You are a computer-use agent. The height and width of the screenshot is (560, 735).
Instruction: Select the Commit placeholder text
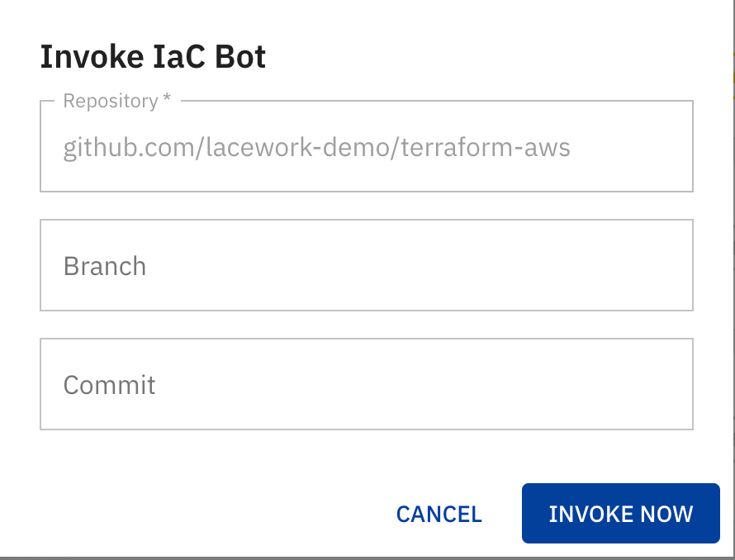109,384
